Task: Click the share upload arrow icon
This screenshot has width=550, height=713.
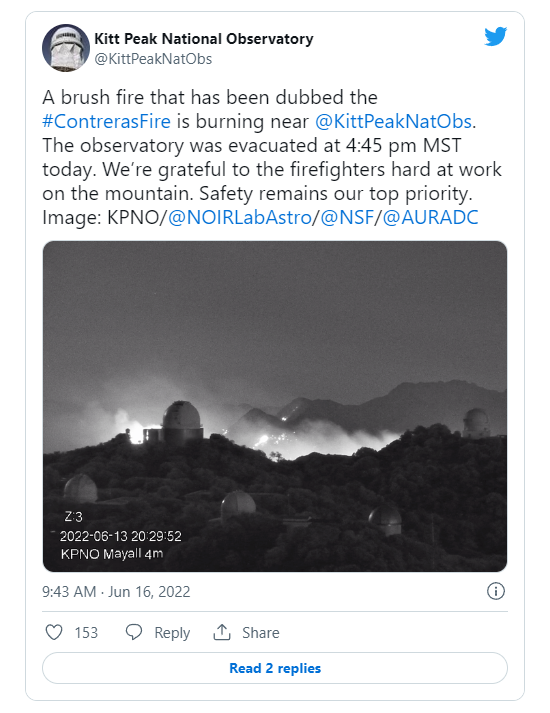Action: click(x=222, y=632)
